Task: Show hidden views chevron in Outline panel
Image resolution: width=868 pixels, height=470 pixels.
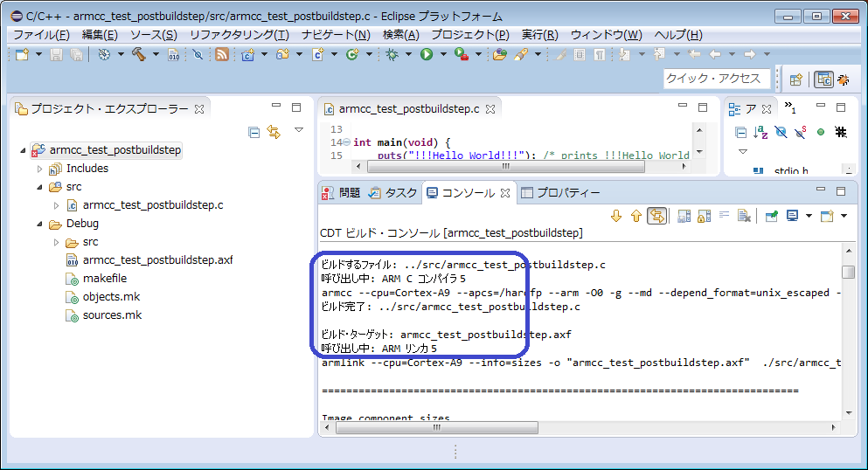Action: coord(790,107)
